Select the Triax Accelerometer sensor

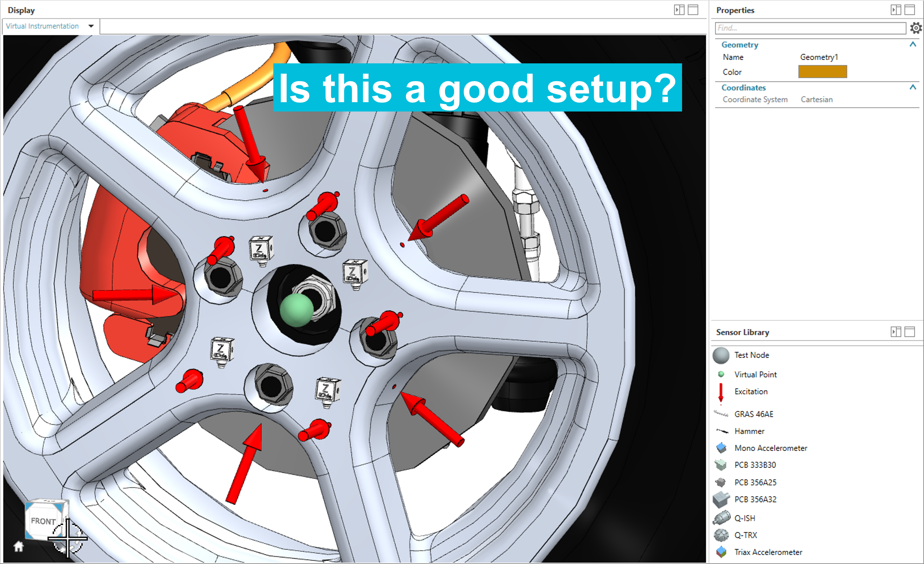(768, 552)
